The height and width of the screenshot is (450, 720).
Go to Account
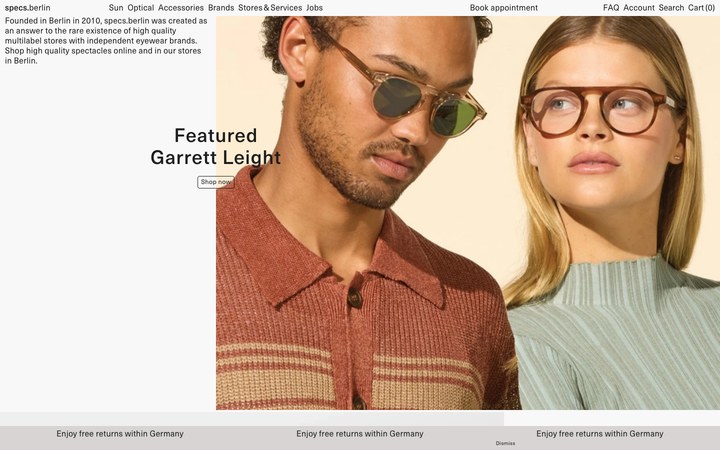(639, 8)
